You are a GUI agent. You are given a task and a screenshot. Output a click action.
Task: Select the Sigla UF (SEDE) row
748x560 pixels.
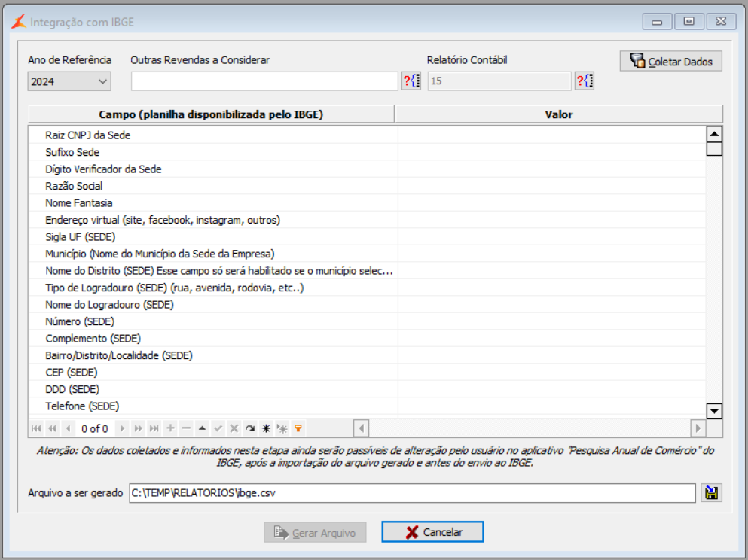(367, 237)
